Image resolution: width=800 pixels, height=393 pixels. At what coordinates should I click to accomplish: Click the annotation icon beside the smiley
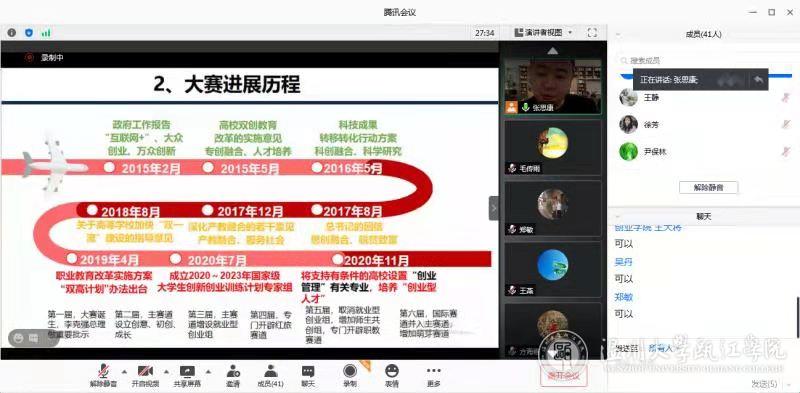click(34, 338)
